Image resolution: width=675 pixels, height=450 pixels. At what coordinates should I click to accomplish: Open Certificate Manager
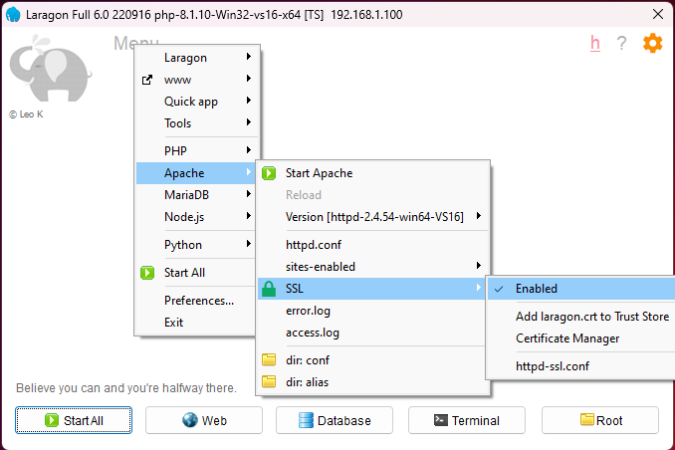pyautogui.click(x=581, y=338)
